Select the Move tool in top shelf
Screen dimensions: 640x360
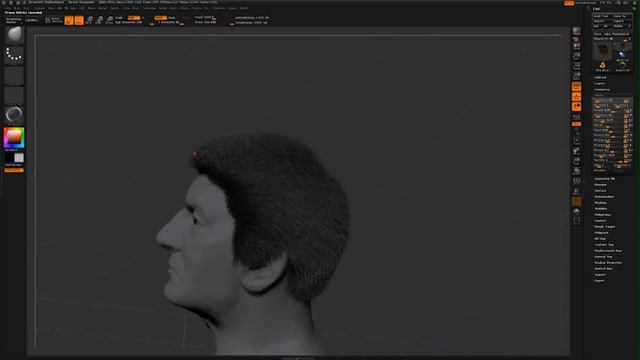(89, 20)
